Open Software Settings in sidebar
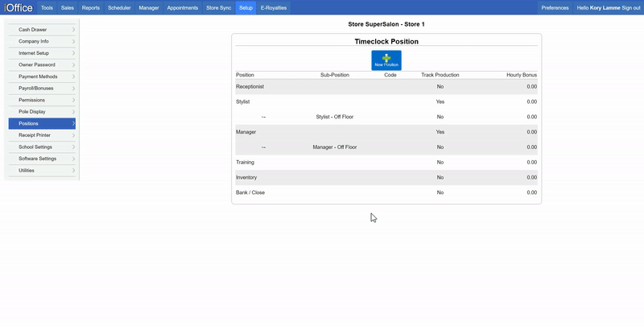The image size is (644, 327). 42,159
